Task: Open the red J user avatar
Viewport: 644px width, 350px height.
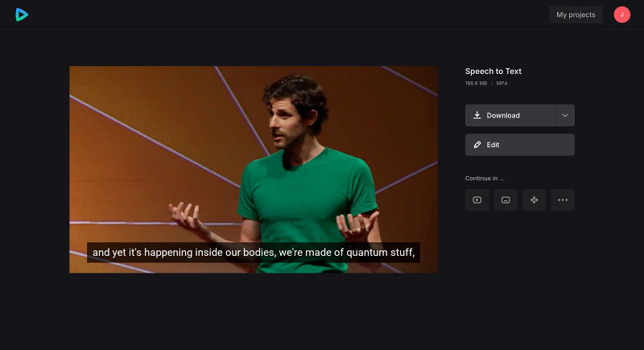Action: pyautogui.click(x=621, y=14)
